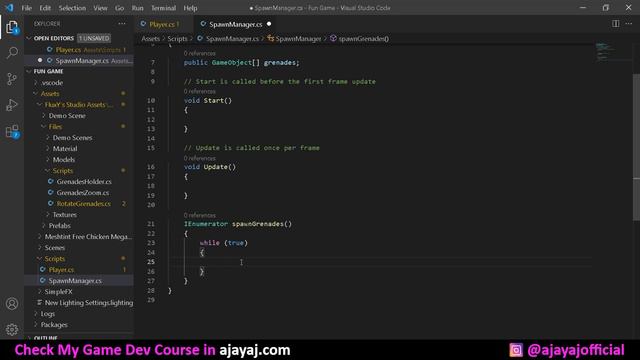Click line number 21 in the gutter
The width and height of the screenshot is (640, 360).
pos(151,224)
